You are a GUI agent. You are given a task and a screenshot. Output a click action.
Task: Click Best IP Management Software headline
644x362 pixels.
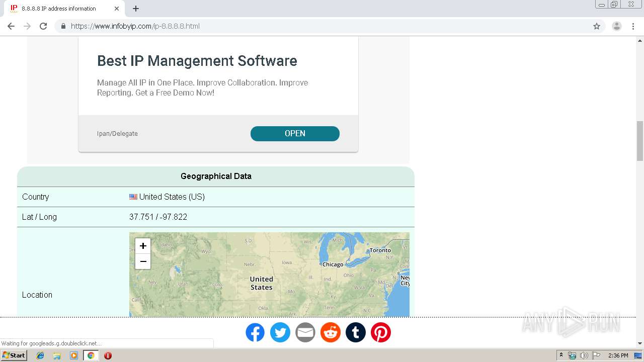tap(197, 61)
